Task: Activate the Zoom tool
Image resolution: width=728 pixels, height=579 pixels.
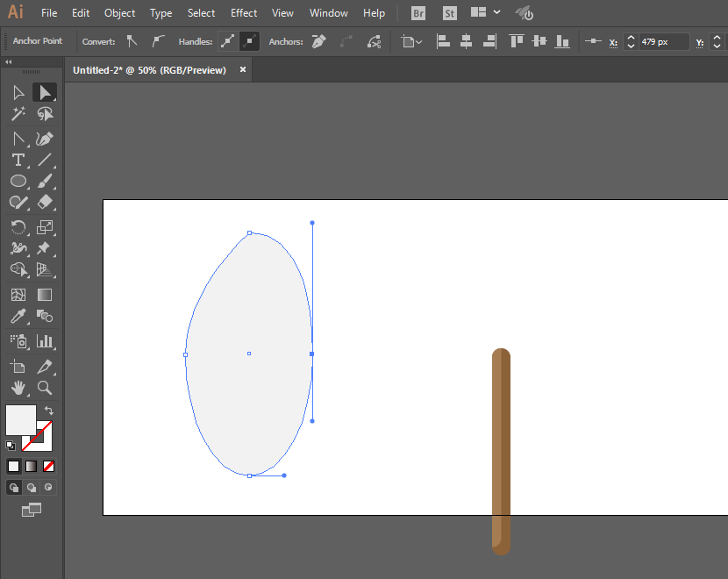Action: coord(45,388)
